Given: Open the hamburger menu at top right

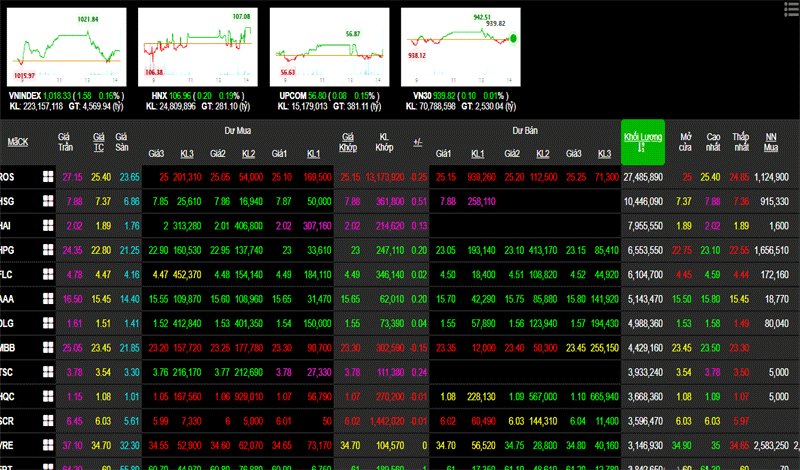Looking at the screenshot, I should click(791, 9).
